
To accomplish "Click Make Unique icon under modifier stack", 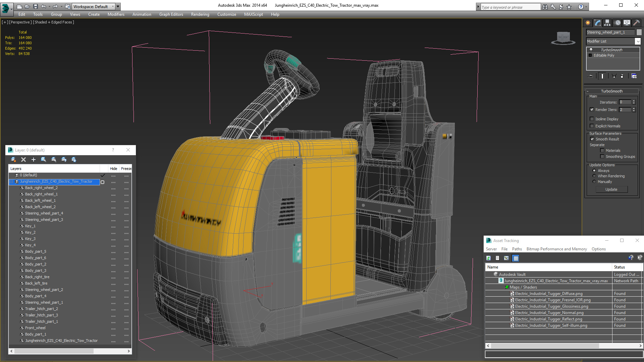I will click(x=614, y=76).
